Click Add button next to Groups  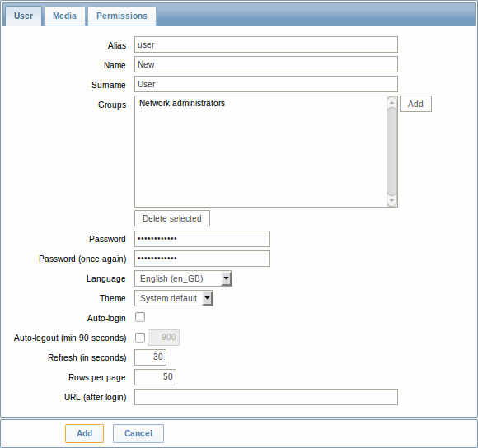coord(415,104)
